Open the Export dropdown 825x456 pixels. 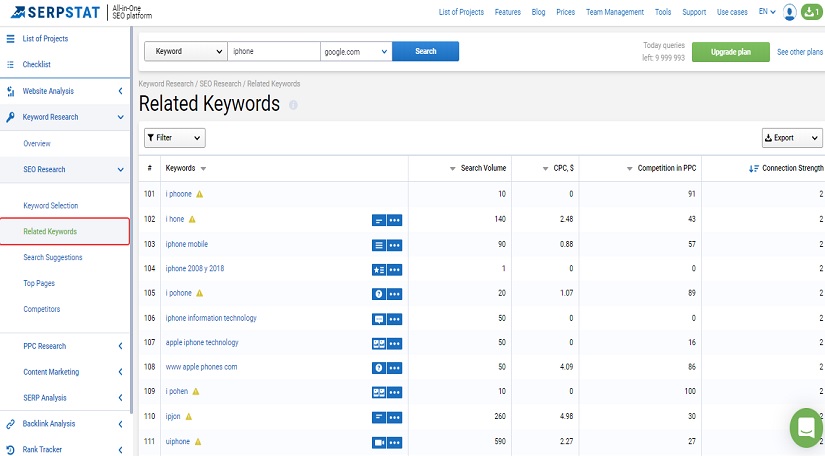click(x=792, y=138)
